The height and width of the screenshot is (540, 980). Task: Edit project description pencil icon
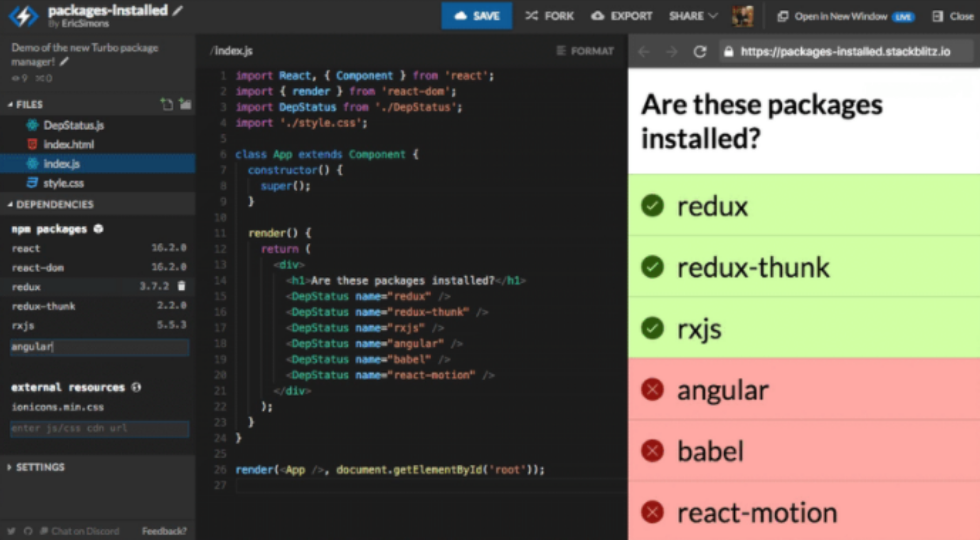pyautogui.click(x=65, y=62)
